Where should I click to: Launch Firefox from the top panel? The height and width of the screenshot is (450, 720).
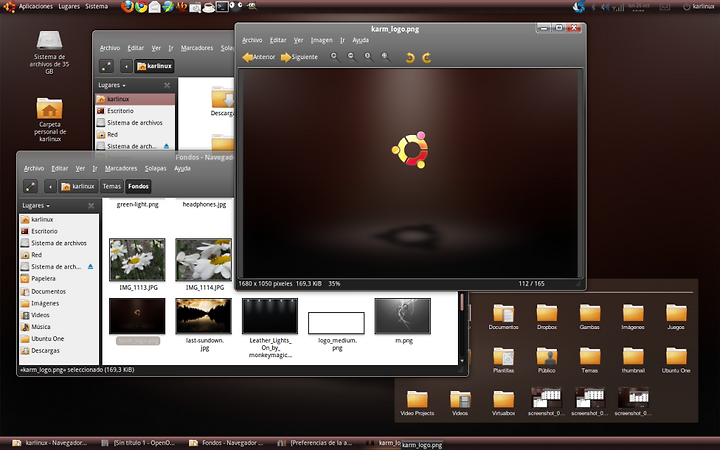coord(127,6)
